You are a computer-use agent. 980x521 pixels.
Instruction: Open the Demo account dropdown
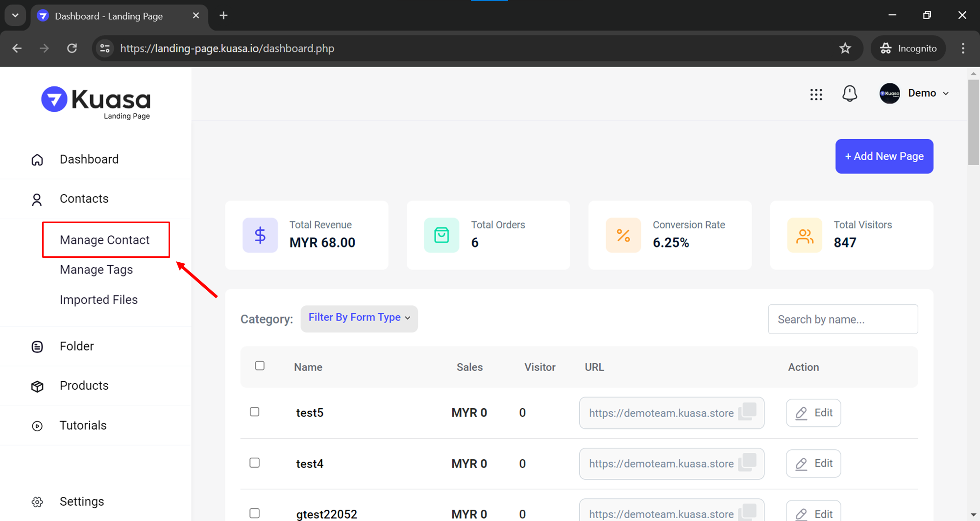pos(914,93)
